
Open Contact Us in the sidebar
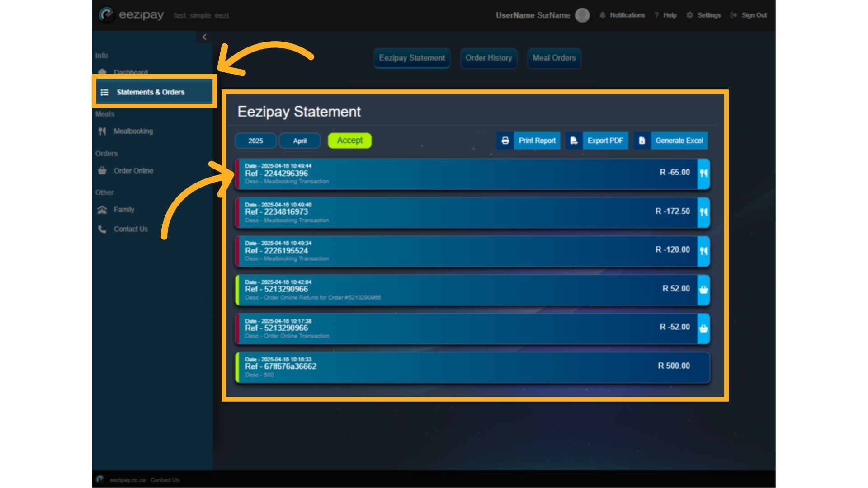(131, 230)
